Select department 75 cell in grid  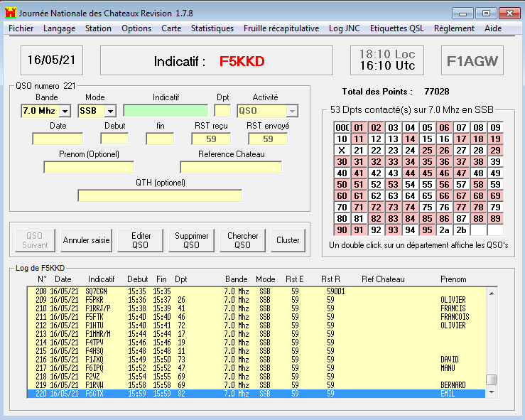(x=428, y=208)
